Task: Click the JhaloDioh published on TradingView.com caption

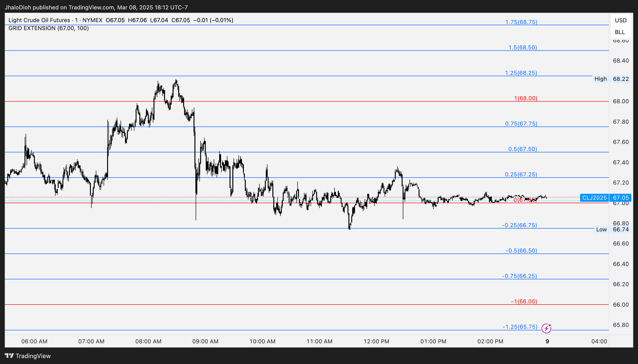Action: pos(96,8)
